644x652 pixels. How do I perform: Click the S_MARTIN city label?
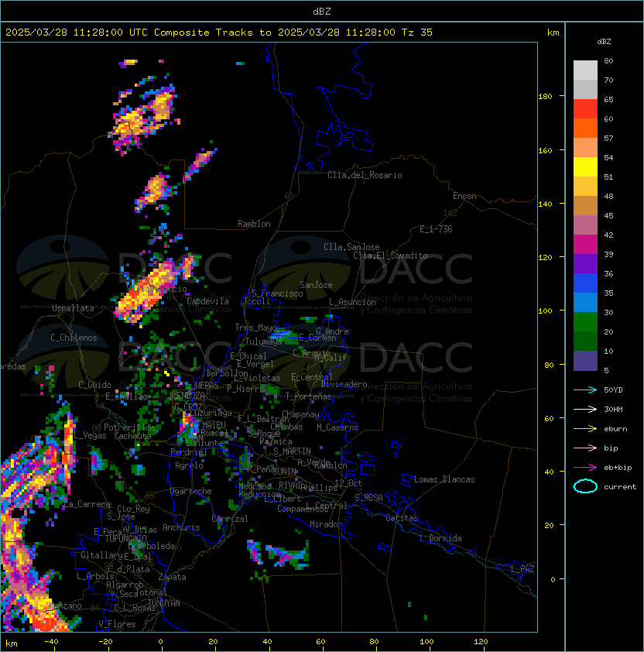pos(293,451)
